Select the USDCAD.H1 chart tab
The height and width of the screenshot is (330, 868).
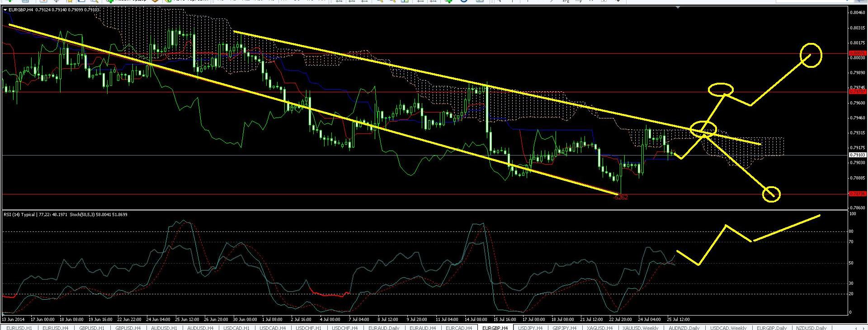[x=236, y=328]
